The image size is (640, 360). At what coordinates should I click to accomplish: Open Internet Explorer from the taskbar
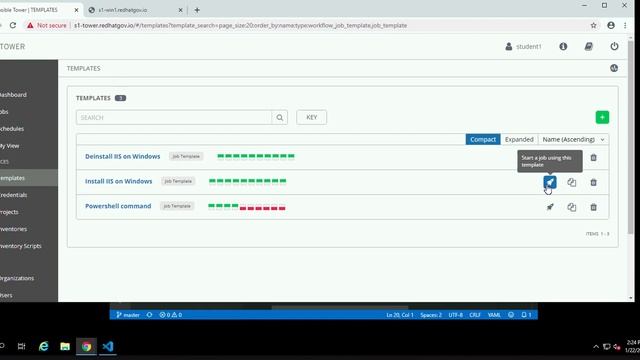(43, 347)
